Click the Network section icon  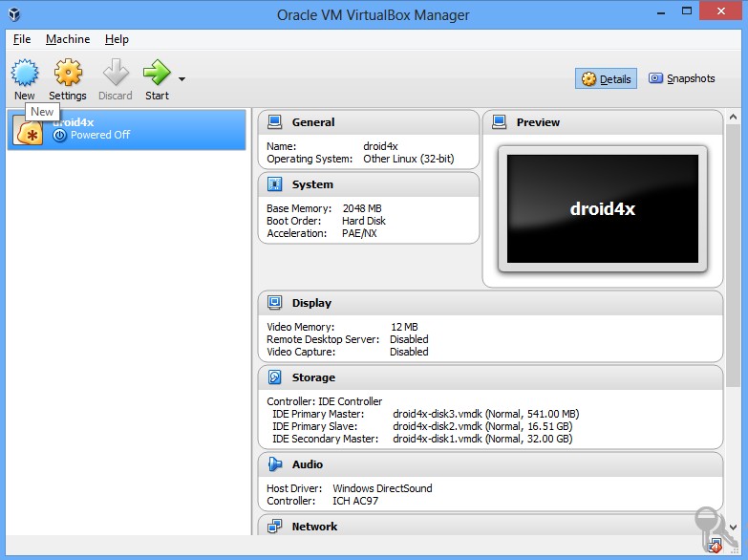click(x=275, y=527)
